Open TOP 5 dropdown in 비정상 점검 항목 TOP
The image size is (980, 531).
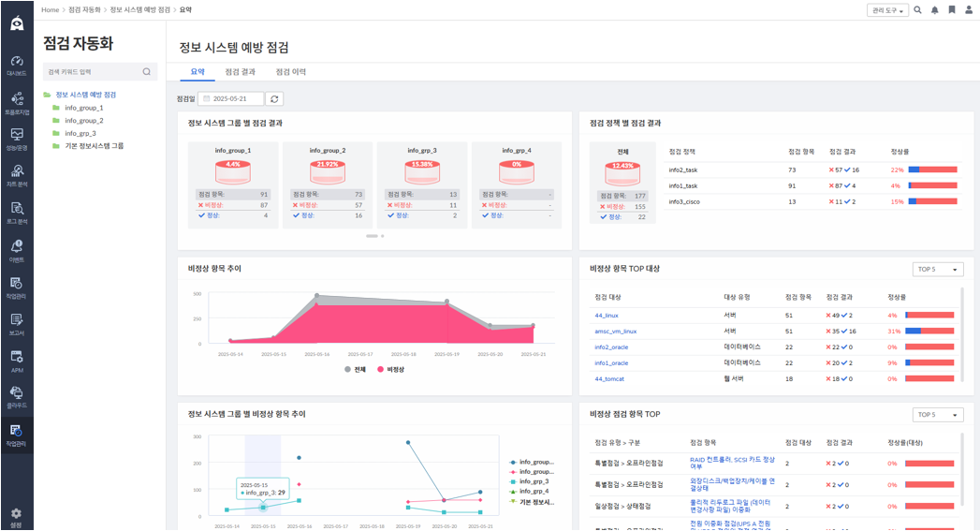[938, 415]
